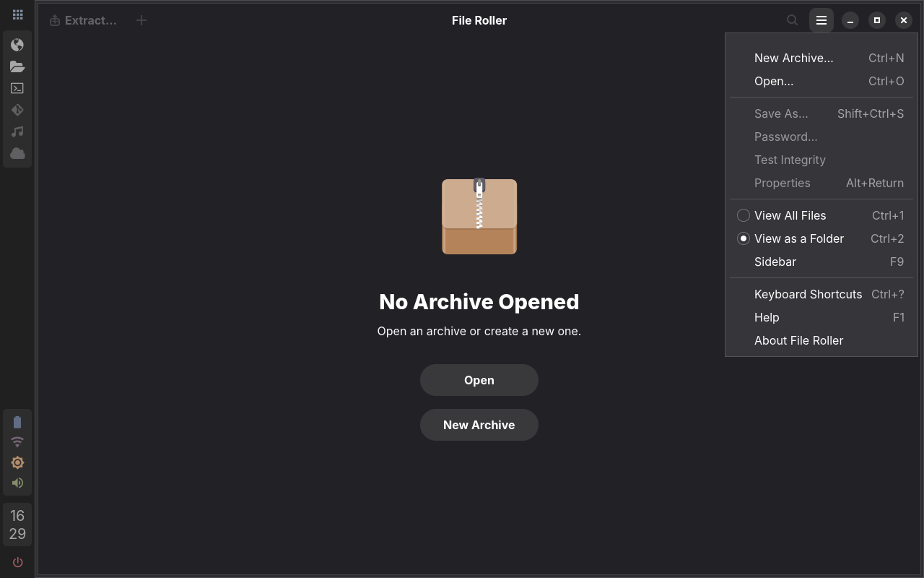The width and height of the screenshot is (924, 578).
Task: Choose Open... from the menu
Action: (x=821, y=81)
